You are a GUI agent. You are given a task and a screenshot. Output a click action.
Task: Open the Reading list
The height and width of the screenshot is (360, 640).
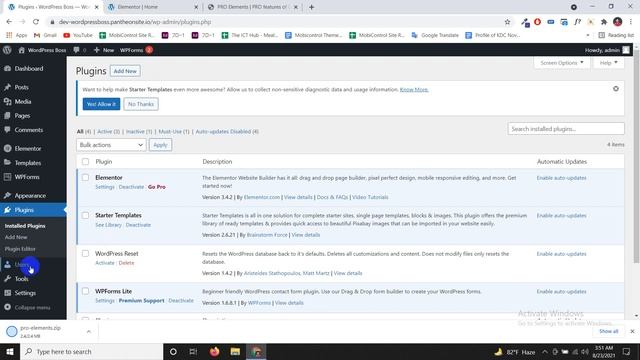616,35
